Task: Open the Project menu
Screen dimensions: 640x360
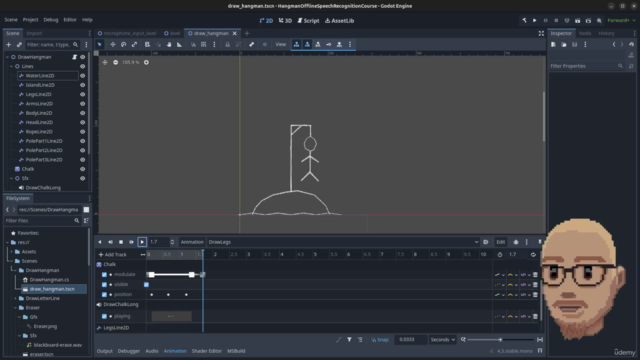Action: coord(30,20)
